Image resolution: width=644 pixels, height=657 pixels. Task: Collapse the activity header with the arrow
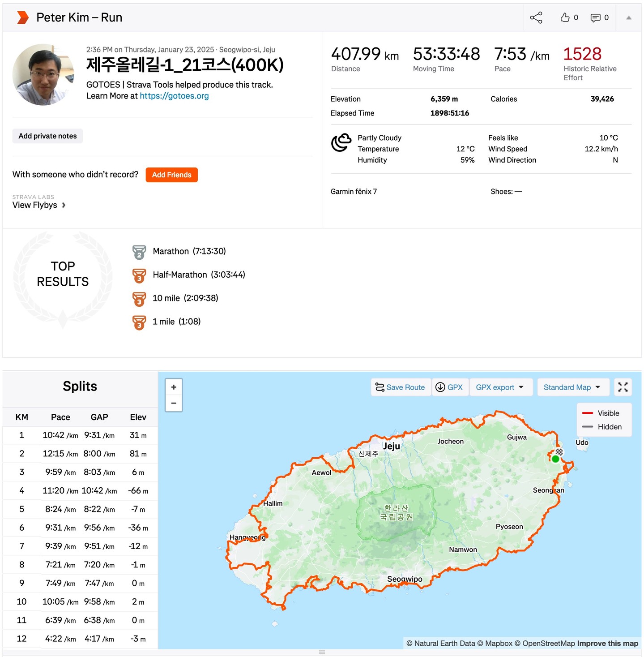click(629, 17)
